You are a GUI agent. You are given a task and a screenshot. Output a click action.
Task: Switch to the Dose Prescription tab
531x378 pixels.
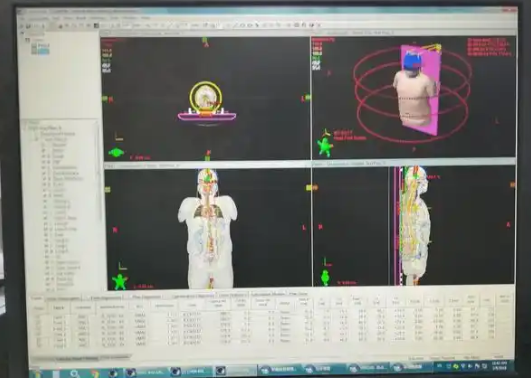[63, 298]
